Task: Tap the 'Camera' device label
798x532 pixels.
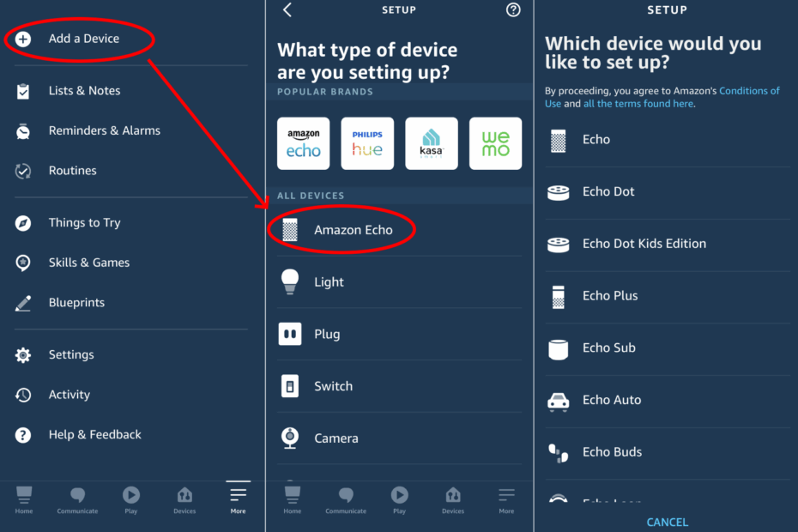Action: pos(336,438)
